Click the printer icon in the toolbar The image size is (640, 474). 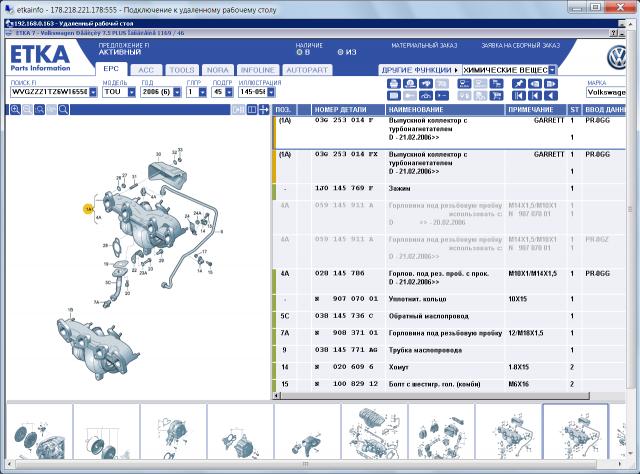393,84
